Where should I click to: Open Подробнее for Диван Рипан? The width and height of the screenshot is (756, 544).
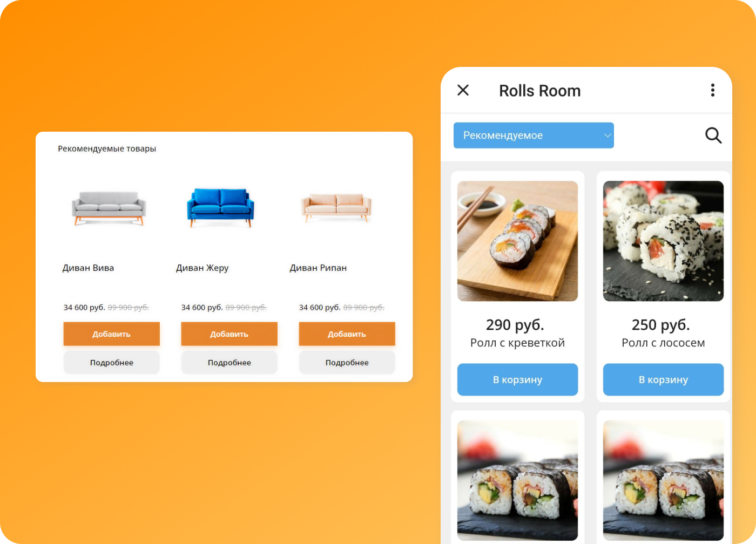click(347, 363)
